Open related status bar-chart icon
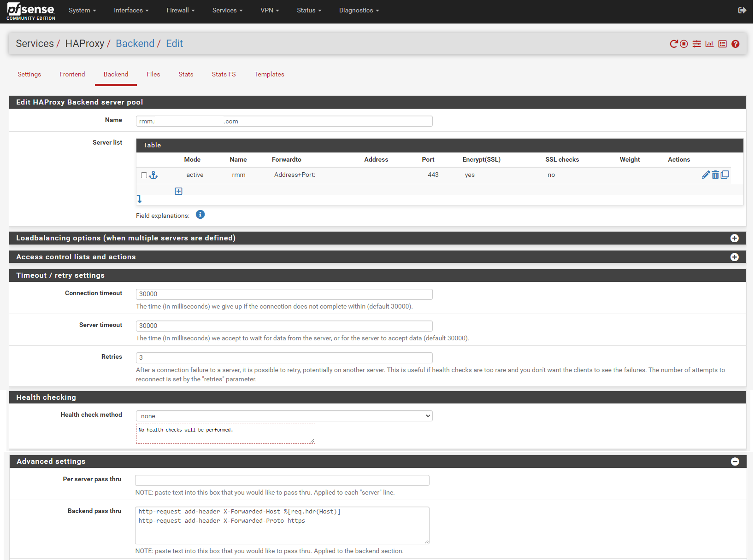Viewport: 754px width, 560px height. pyautogui.click(x=709, y=44)
